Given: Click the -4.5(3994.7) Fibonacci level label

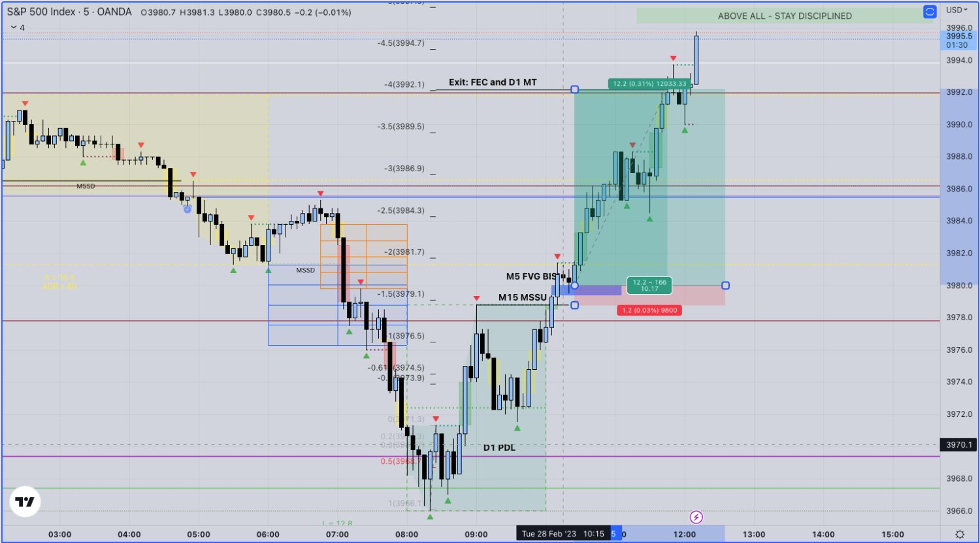Looking at the screenshot, I should pos(400,43).
